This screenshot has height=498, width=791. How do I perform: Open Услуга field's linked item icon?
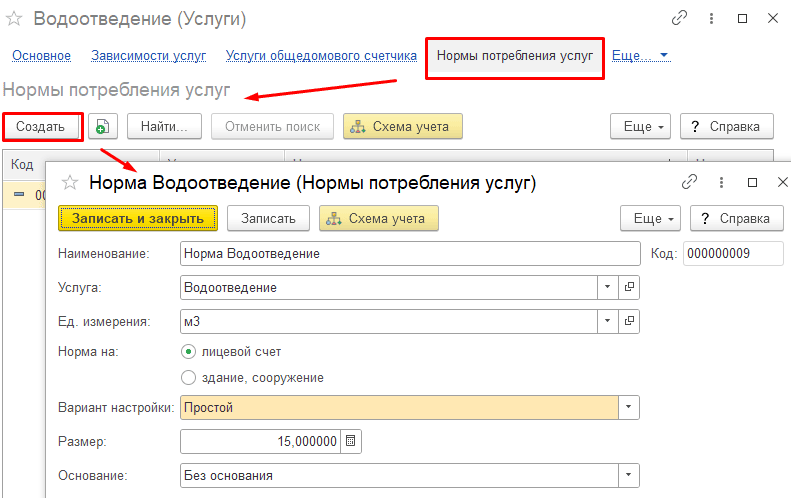(629, 287)
